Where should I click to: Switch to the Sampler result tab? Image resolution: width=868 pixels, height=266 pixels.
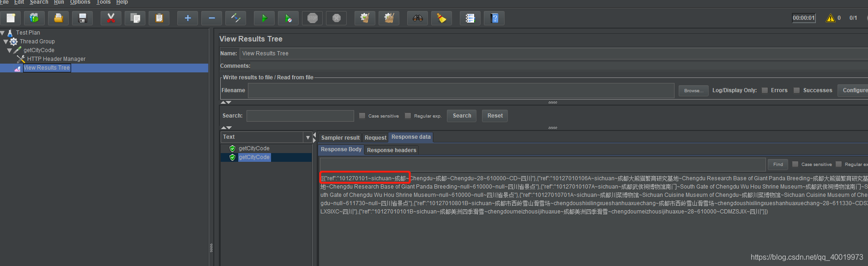(x=340, y=138)
